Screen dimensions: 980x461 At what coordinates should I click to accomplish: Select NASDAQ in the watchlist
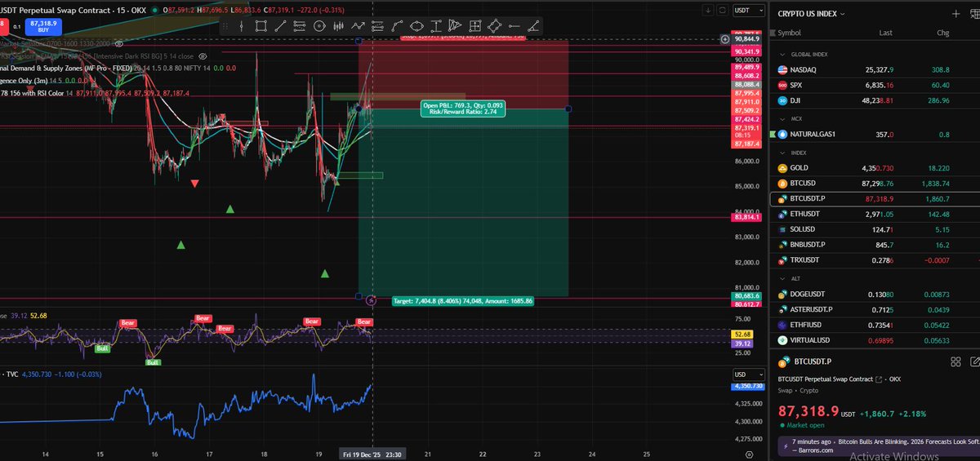pos(875,70)
